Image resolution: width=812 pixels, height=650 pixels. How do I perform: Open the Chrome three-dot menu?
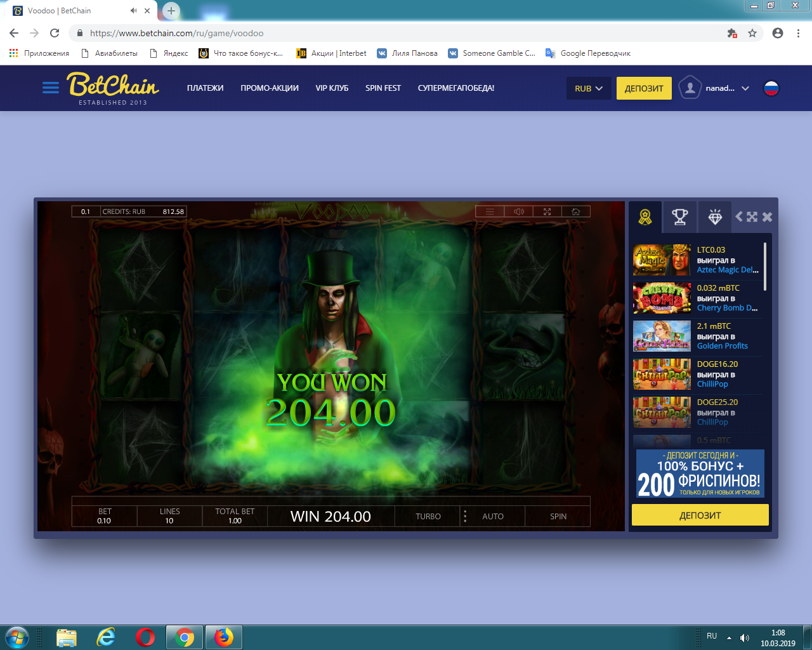pyautogui.click(x=798, y=33)
